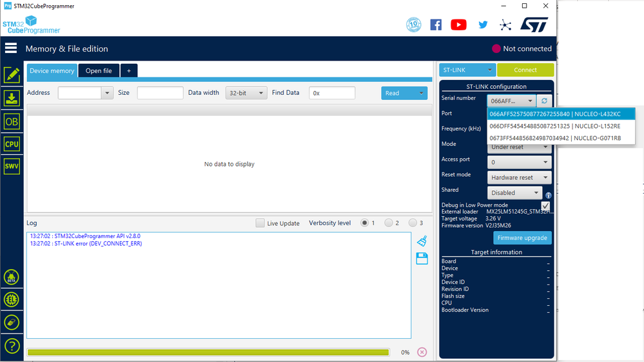The image size is (644, 362).
Task: Toggle Debug in Low Power mode checkbox
Action: click(x=545, y=205)
